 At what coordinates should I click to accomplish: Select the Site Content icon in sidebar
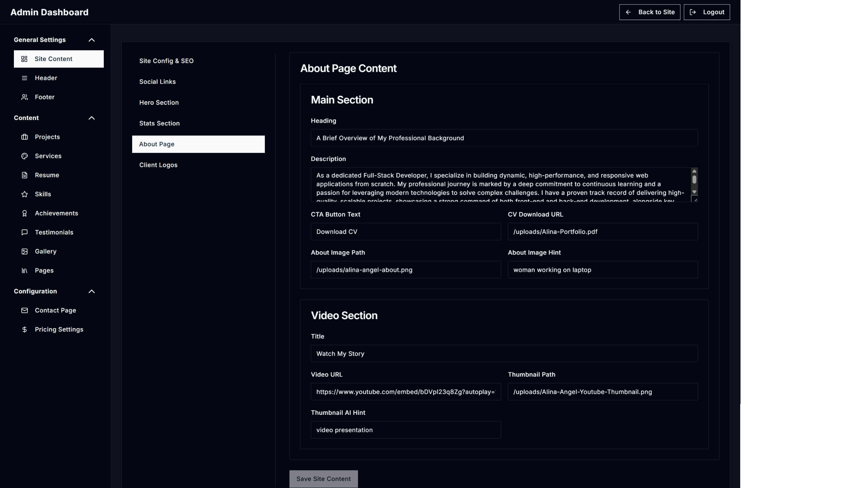click(x=24, y=59)
